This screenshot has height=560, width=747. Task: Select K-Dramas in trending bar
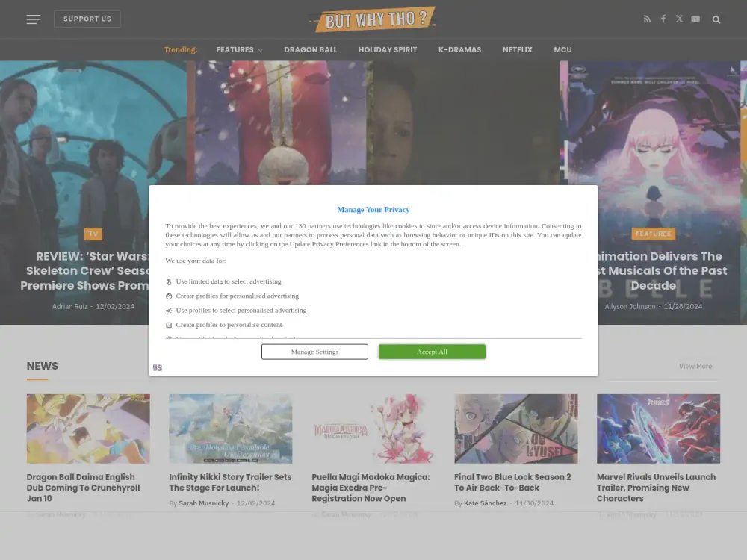[x=459, y=50]
